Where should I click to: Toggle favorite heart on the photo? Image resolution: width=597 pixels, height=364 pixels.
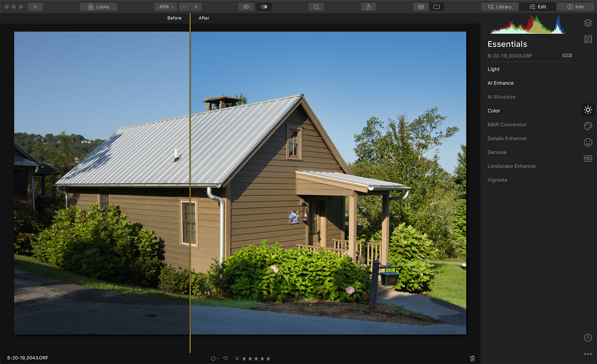[226, 358]
